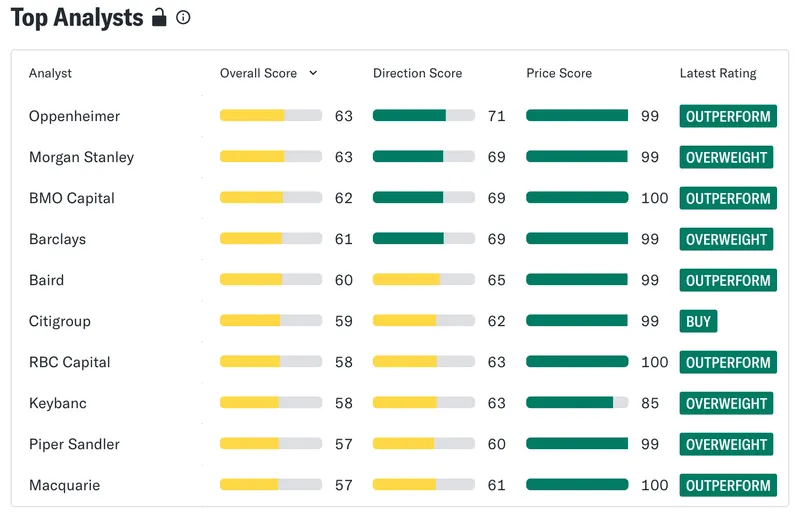Viewport: 800px width, 516px height.
Task: Sort by Direction Score column header
Action: [x=417, y=73]
